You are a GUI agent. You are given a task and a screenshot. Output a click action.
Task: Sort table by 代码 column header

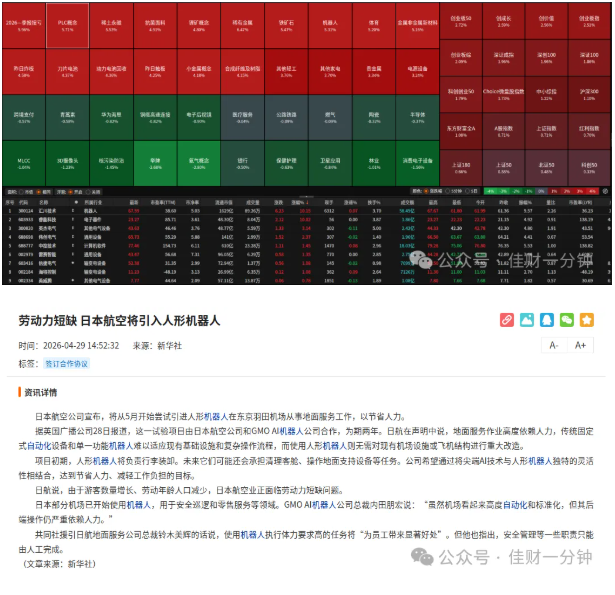[x=23, y=202]
